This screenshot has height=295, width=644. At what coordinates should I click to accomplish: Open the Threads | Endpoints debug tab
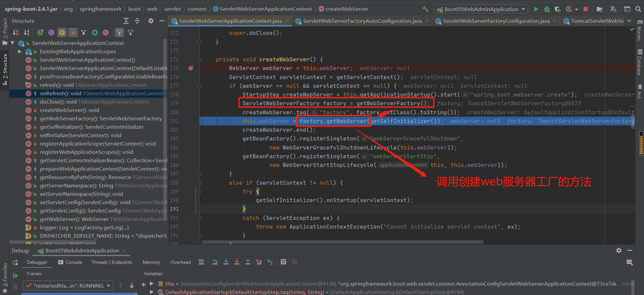point(112,262)
